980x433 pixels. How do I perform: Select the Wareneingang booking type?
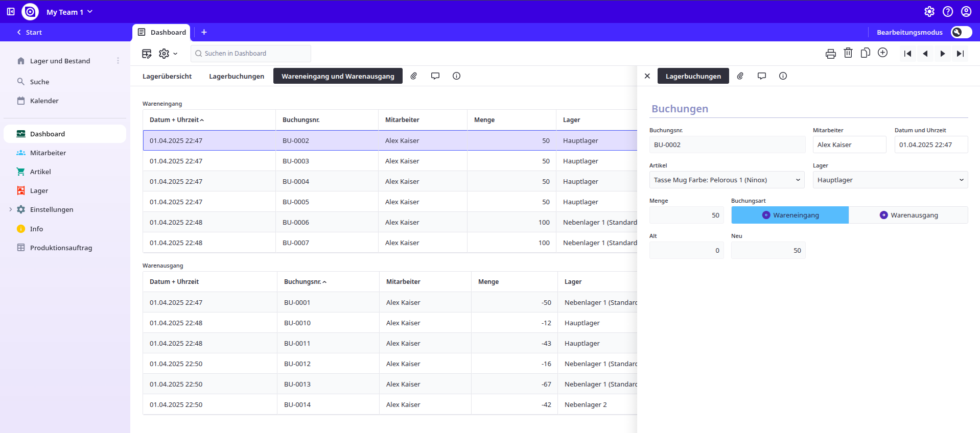(790, 215)
